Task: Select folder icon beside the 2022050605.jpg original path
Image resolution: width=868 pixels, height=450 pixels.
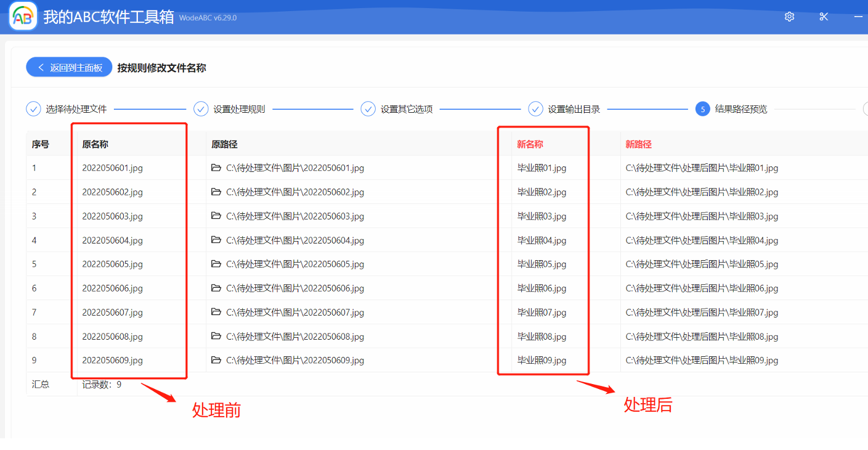Action: (x=216, y=264)
